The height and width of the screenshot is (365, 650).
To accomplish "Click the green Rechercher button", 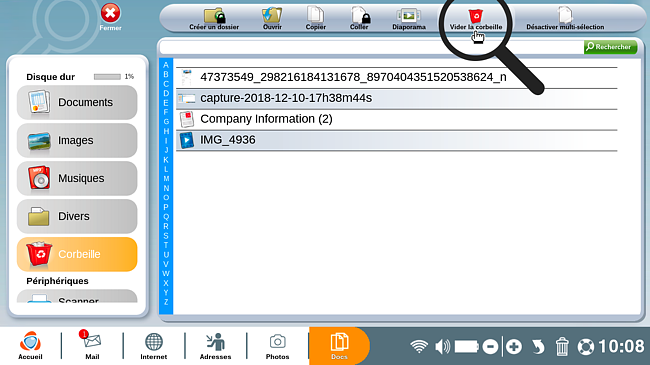I will (x=610, y=47).
